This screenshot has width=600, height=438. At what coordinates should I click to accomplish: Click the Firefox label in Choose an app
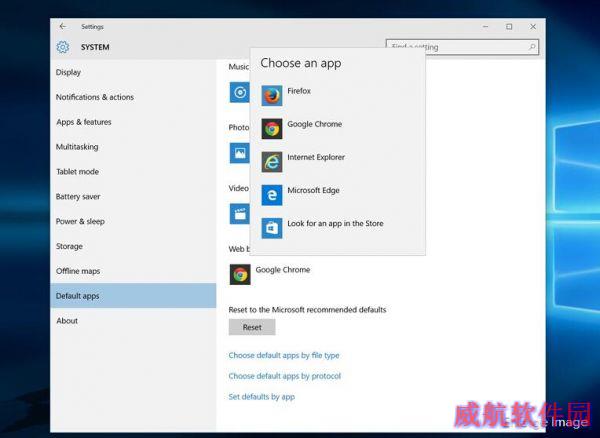tap(299, 91)
